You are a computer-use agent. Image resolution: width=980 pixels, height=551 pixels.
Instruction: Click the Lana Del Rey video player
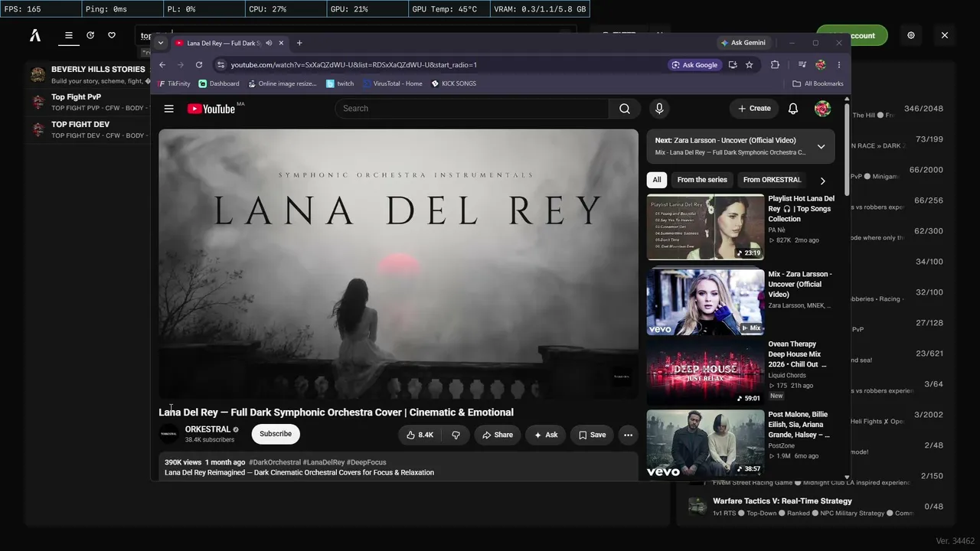coord(398,264)
